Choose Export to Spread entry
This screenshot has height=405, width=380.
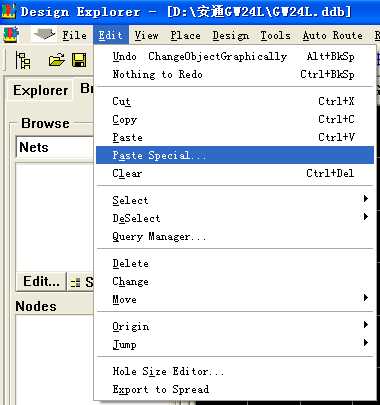point(235,389)
